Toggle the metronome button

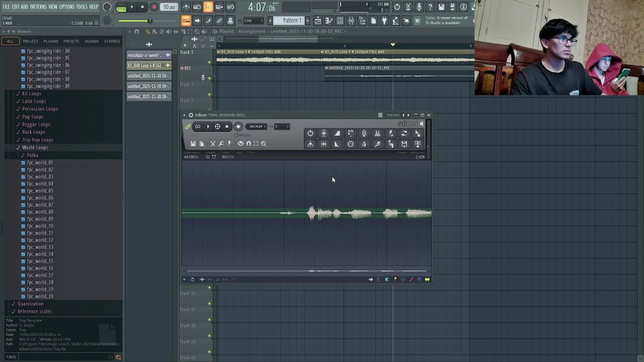(x=186, y=7)
